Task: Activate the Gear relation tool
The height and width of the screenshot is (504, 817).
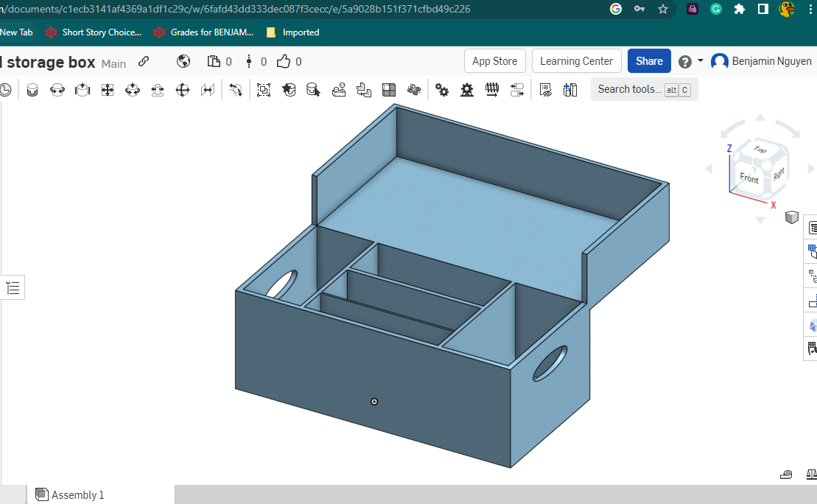Action: 441,89
